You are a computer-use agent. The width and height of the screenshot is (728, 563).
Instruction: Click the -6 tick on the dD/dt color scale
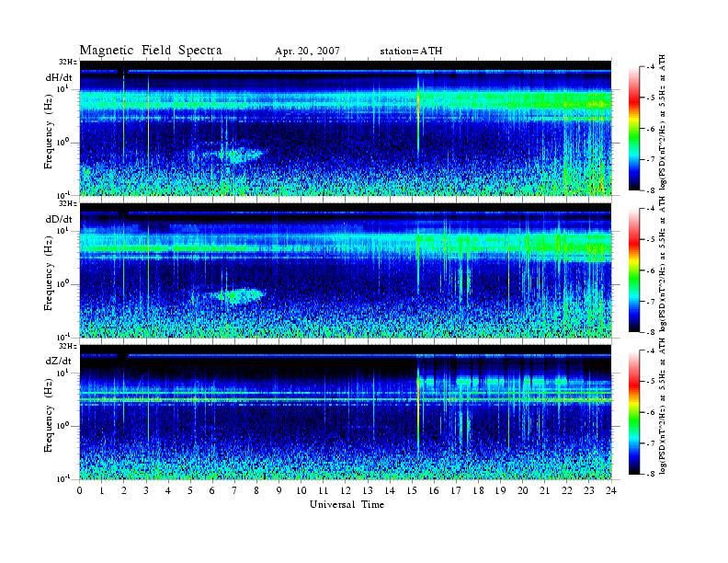point(651,270)
